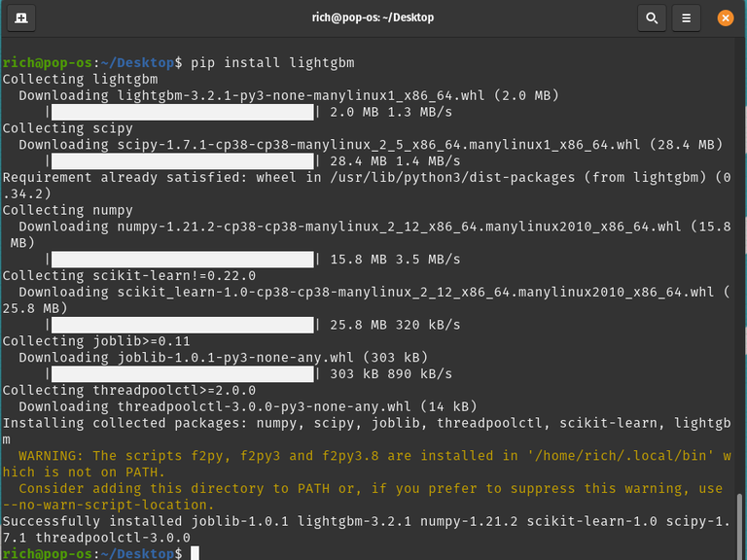Click the top 'rich@pop-os' green prompt text

47,63
